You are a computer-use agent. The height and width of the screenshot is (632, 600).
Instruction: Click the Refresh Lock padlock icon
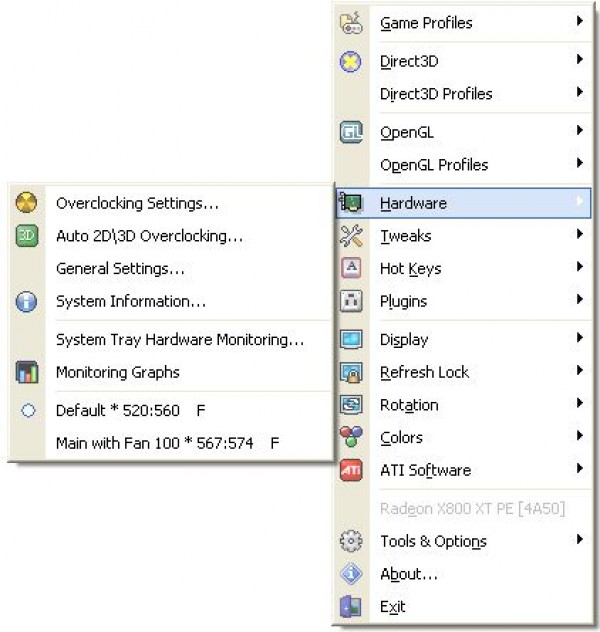click(x=351, y=373)
